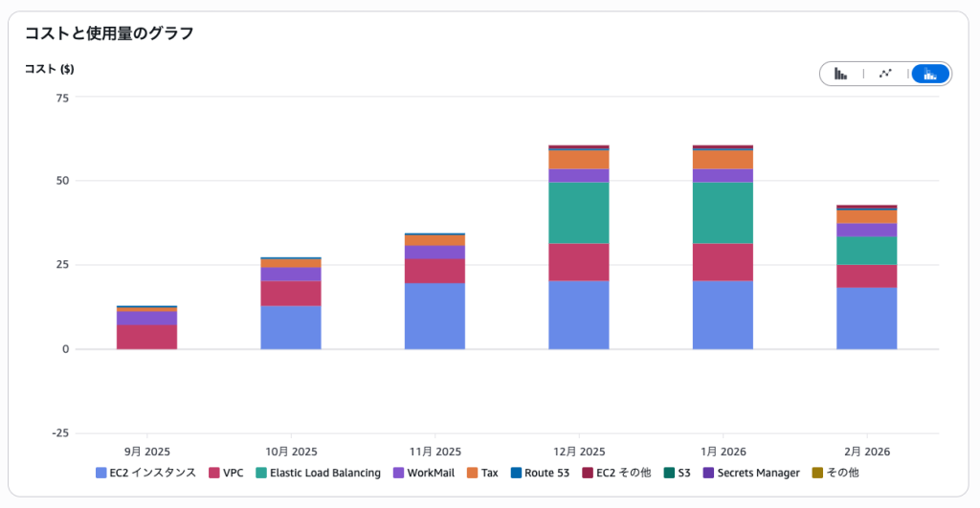The image size is (980, 508).
Task: Click the 12月 2025 x-axis label
Action: pos(579,452)
